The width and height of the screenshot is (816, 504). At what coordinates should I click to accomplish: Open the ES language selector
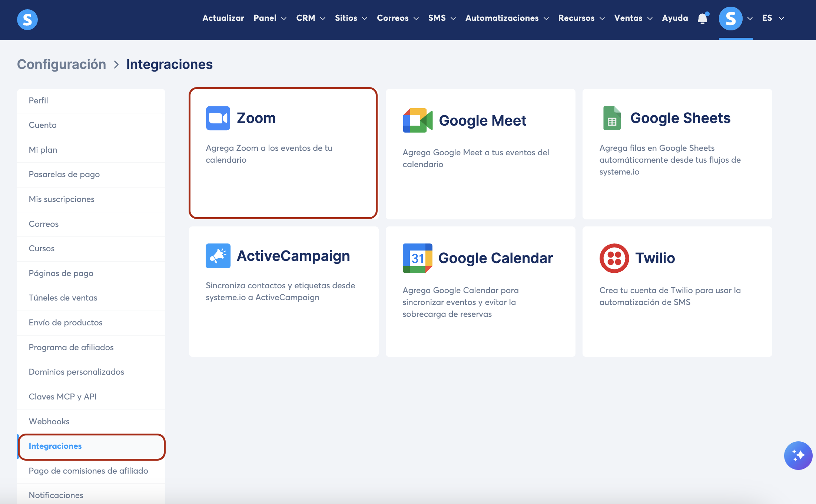pyautogui.click(x=773, y=18)
